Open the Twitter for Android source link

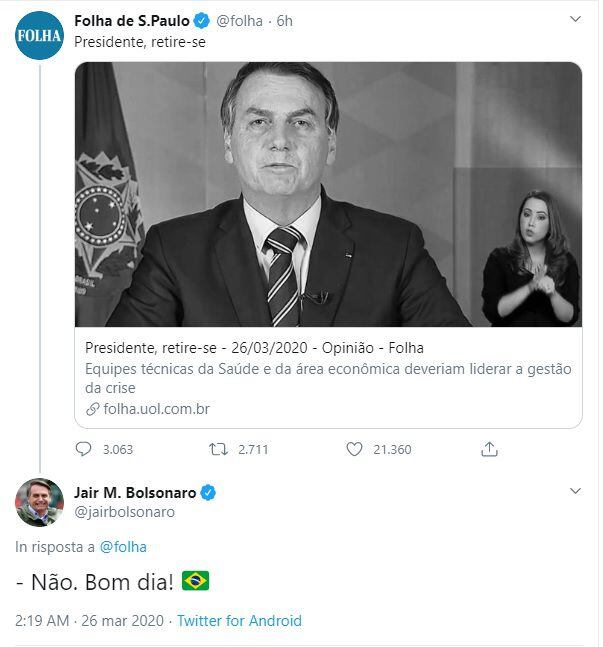click(x=239, y=620)
